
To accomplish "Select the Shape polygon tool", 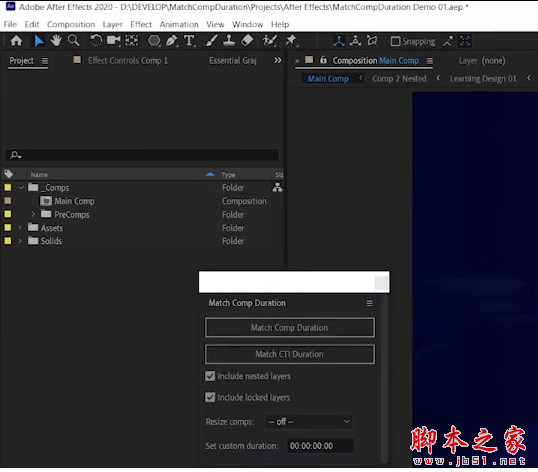I will [154, 41].
